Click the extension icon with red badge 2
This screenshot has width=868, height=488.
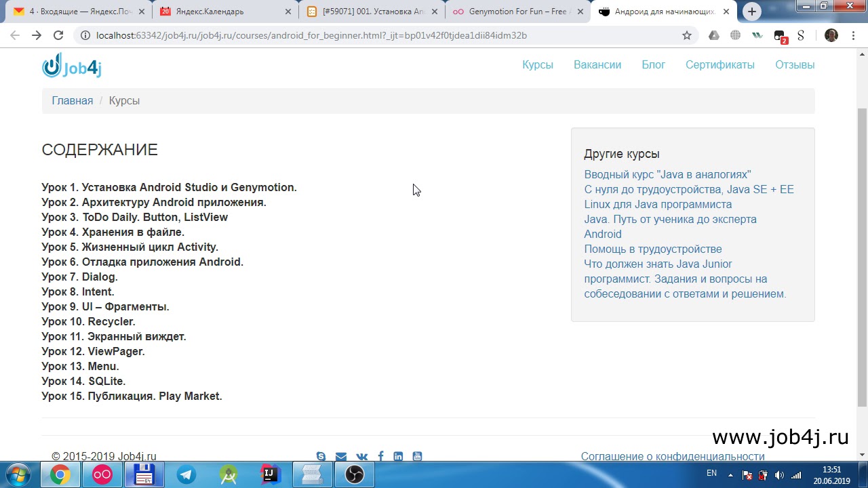coord(780,36)
